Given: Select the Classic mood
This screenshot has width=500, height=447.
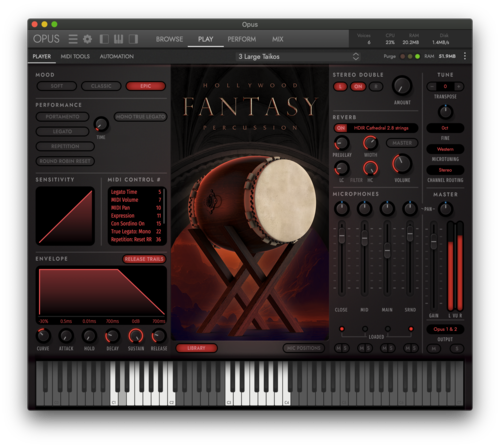Looking at the screenshot, I should click(x=101, y=86).
